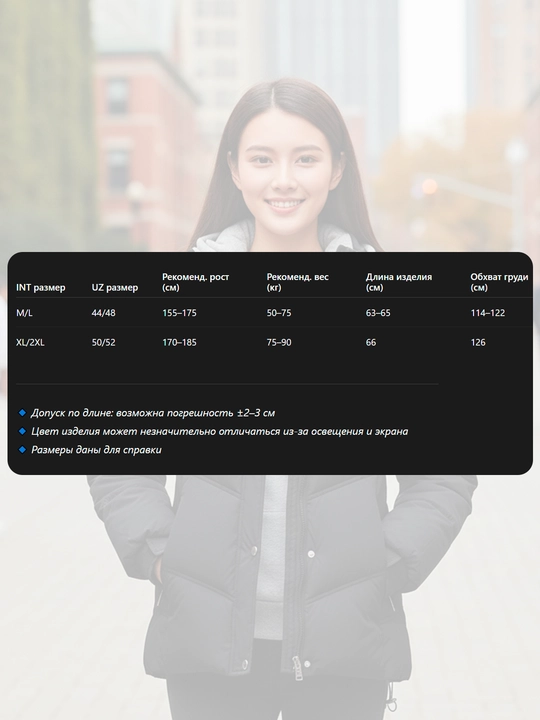Click the 50–75 weight range cell
This screenshot has height=720, width=540.
pyautogui.click(x=279, y=313)
